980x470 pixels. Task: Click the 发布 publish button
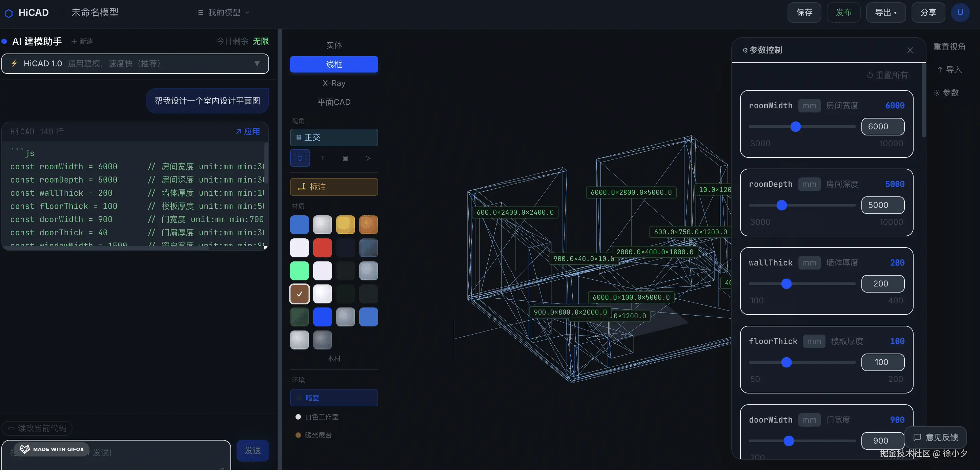[x=843, y=13]
